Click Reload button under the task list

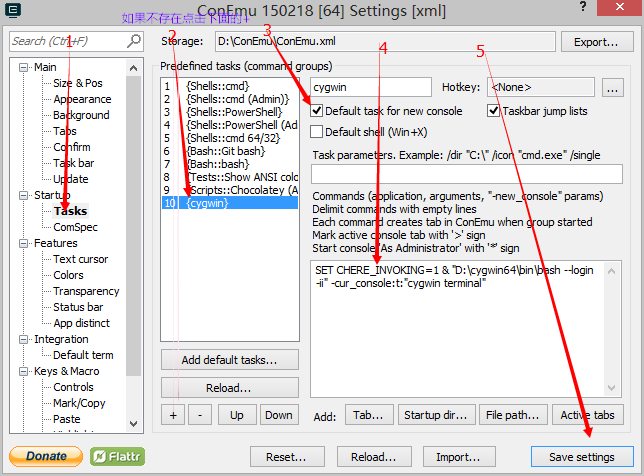(x=230, y=388)
